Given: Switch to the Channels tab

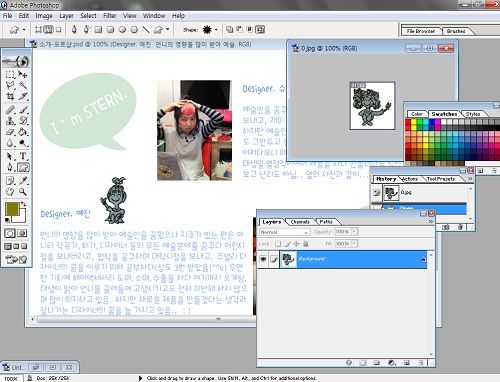Looking at the screenshot, I should (300, 222).
